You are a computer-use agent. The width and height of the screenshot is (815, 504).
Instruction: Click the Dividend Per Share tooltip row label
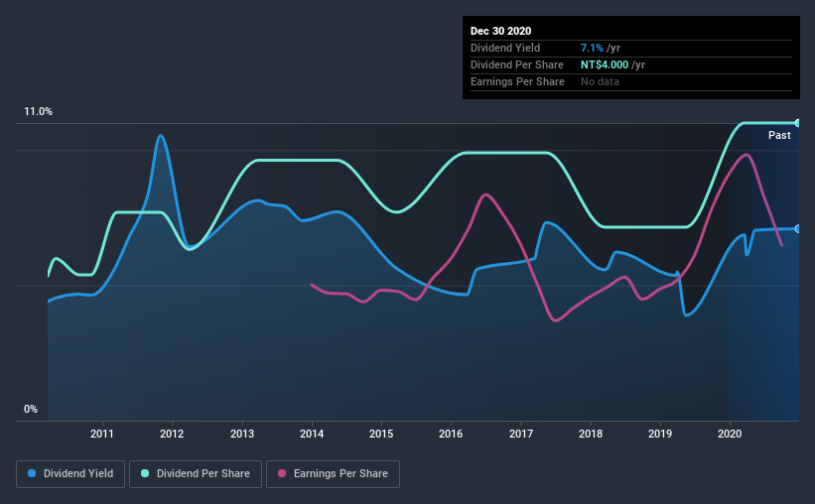point(516,64)
